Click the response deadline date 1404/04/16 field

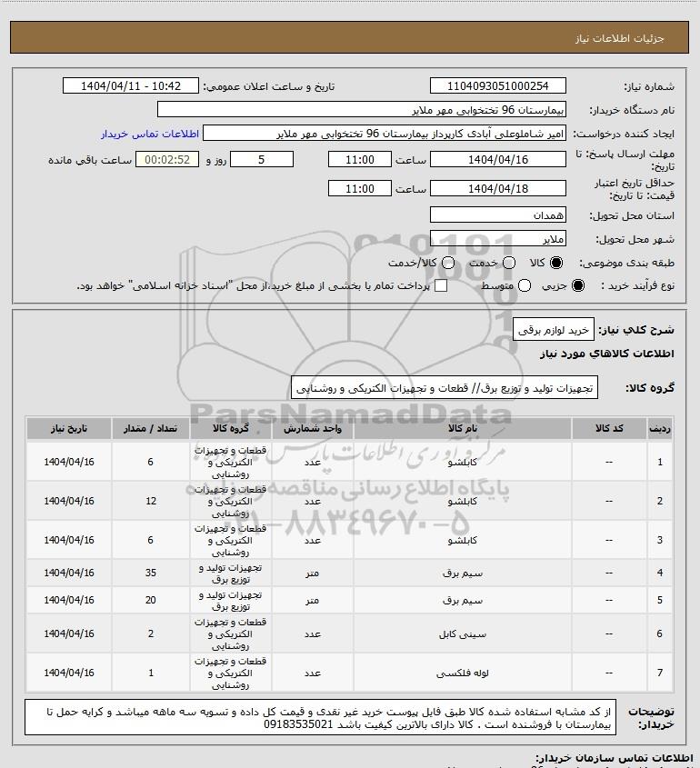pyautogui.click(x=497, y=159)
